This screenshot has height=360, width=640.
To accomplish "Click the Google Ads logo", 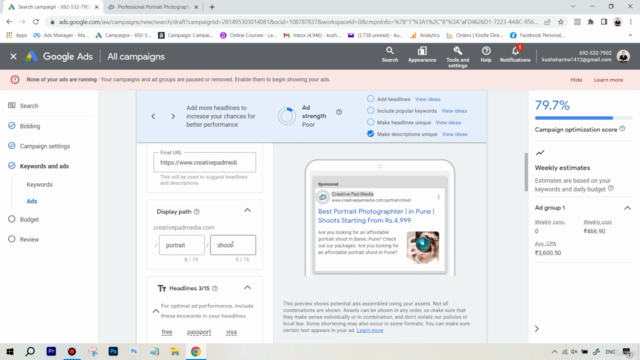I will point(59,56).
